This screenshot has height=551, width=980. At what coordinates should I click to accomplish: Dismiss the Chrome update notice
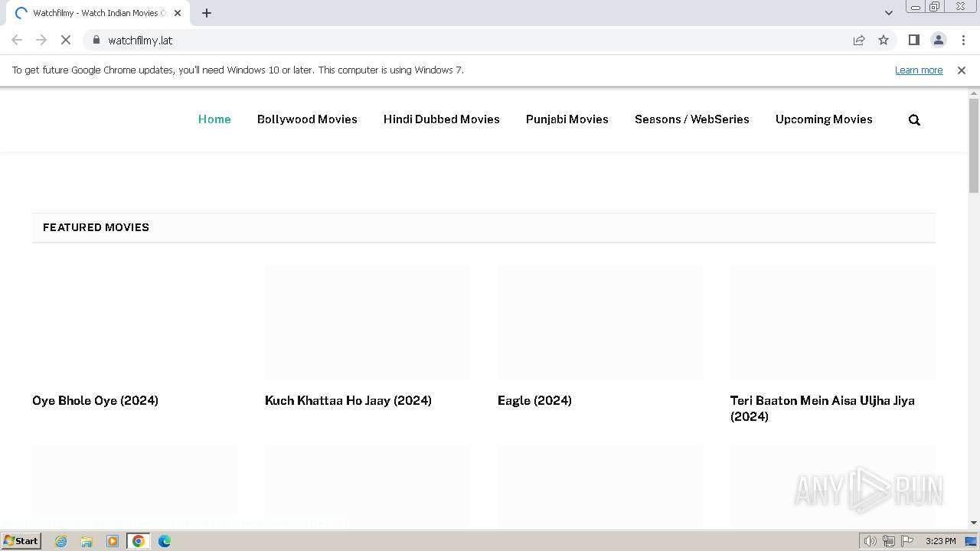(962, 70)
